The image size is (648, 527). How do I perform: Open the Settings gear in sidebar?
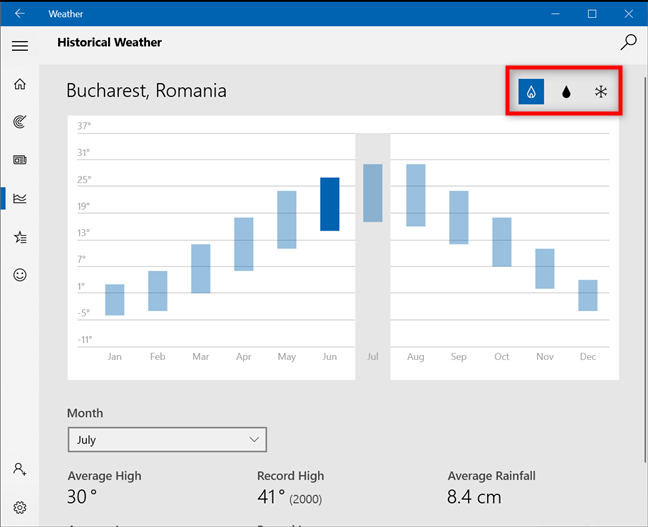(20, 507)
